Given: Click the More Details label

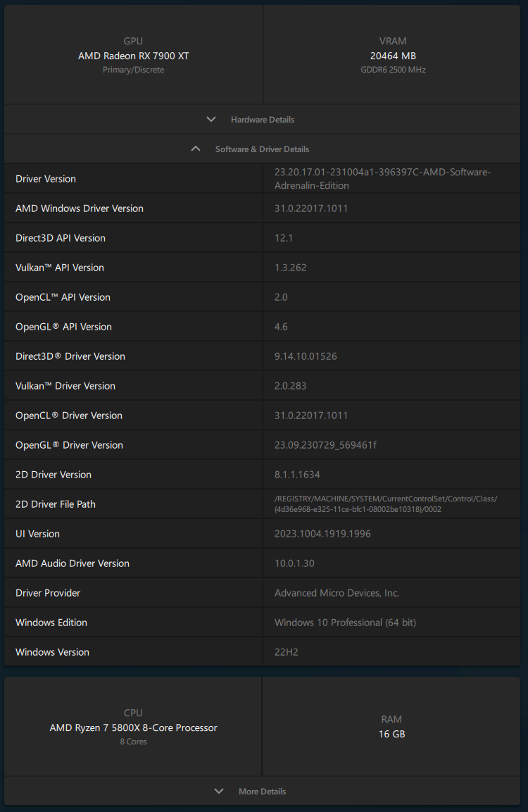Looking at the screenshot, I should 262,792.
